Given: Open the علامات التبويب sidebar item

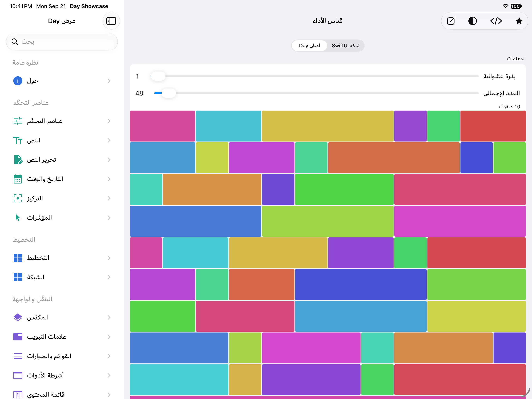Looking at the screenshot, I should point(62,337).
